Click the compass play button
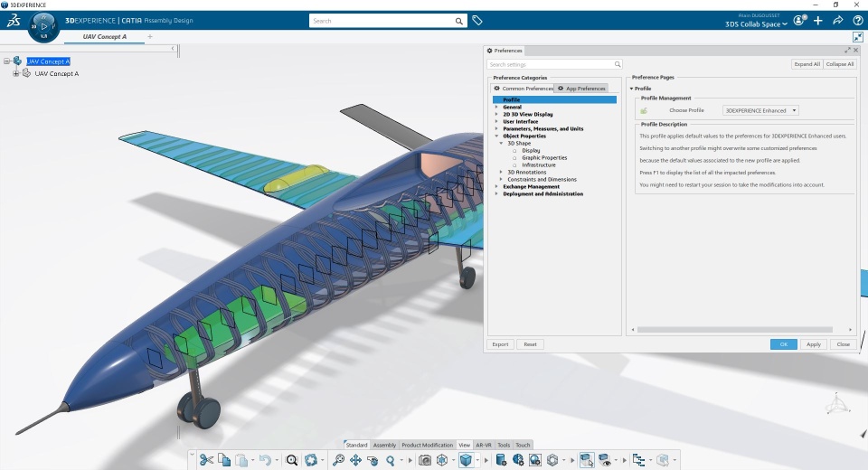Screen dimensions: 868x470 (x=44, y=26)
